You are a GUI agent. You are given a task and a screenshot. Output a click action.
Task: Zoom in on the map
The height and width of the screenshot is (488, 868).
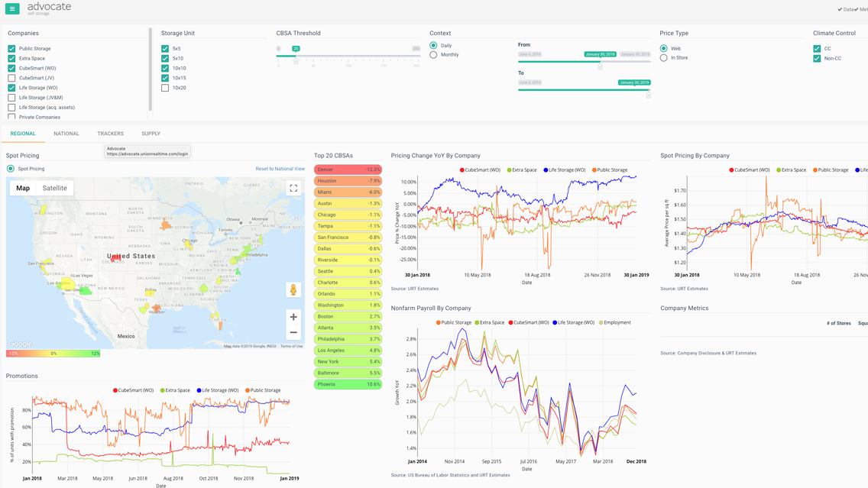(293, 317)
